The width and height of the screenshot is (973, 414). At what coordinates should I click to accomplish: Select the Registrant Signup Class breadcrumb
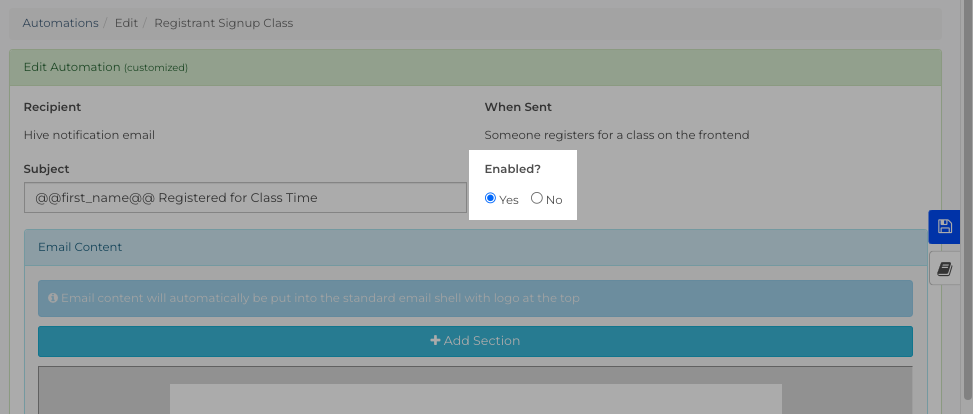click(223, 23)
